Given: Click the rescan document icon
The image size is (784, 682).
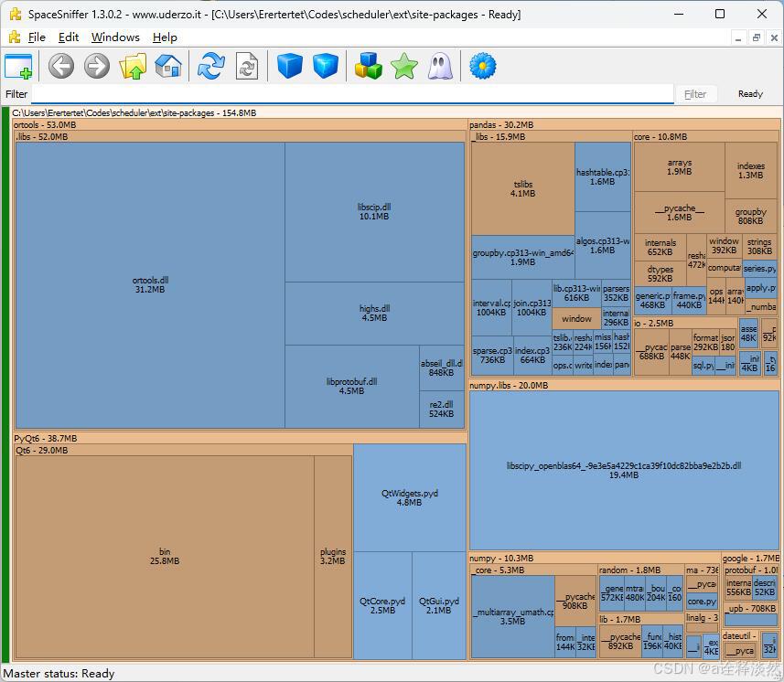Looking at the screenshot, I should (x=247, y=66).
